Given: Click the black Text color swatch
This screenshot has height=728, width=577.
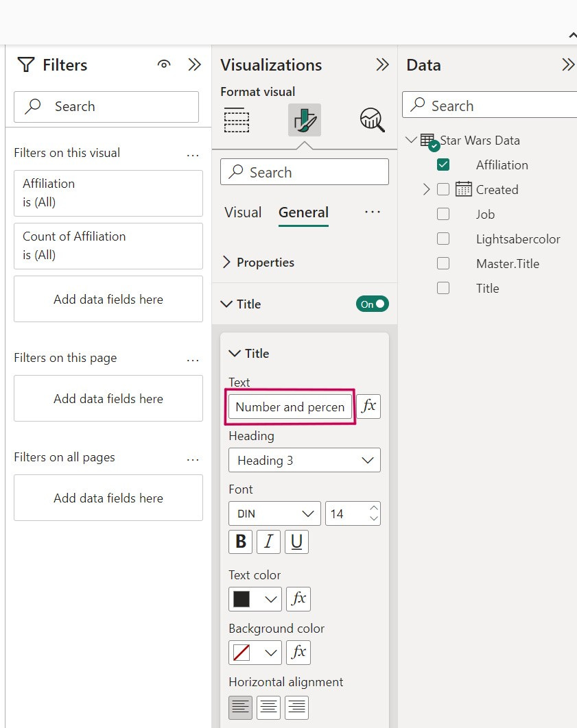Looking at the screenshot, I should [x=242, y=599].
